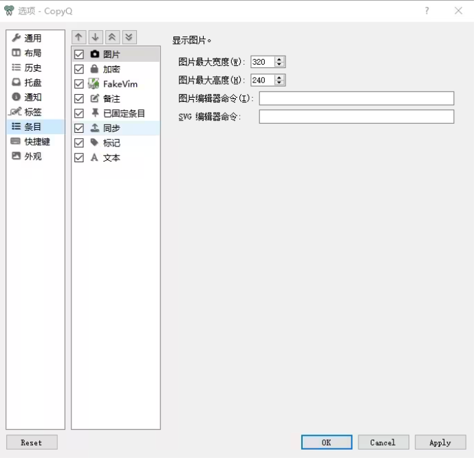Increase 图片最大高度 value with up arrow

pos(279,78)
